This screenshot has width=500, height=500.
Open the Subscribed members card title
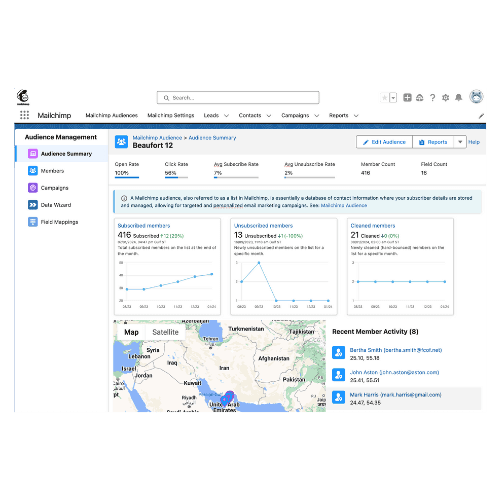click(x=144, y=226)
